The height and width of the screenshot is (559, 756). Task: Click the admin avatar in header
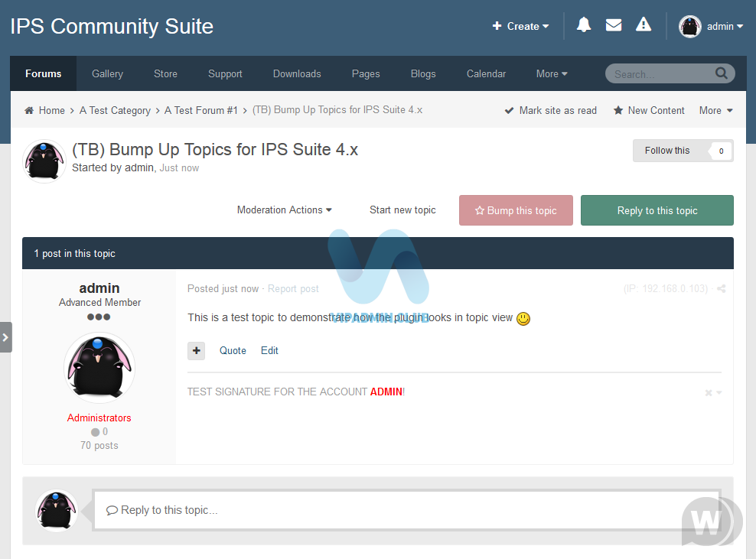point(690,27)
